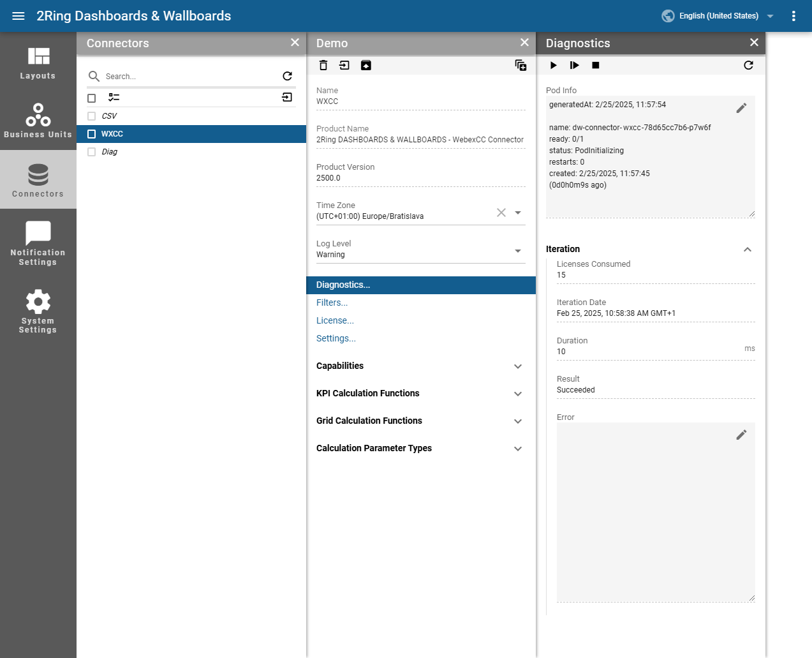Delete the connector with trash icon
The width and height of the screenshot is (812, 658).
(x=323, y=65)
